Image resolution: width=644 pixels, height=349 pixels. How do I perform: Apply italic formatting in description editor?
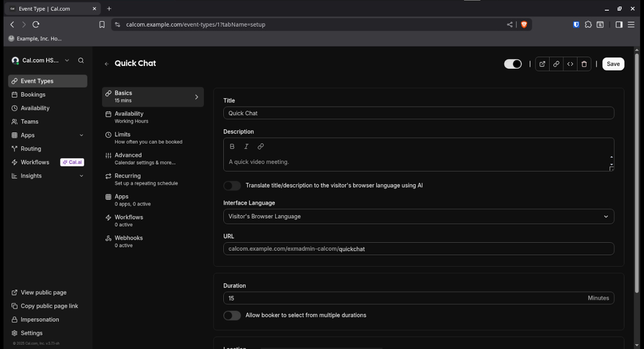(246, 146)
